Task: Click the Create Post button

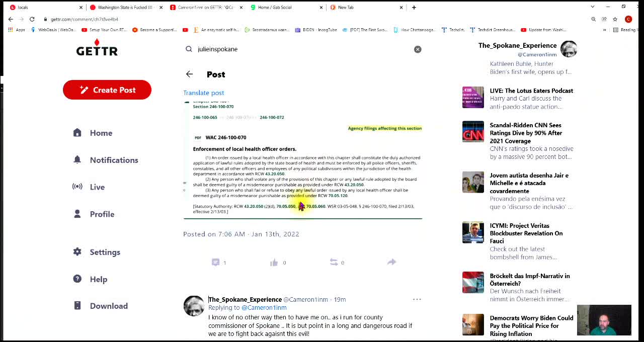Action: (x=107, y=90)
